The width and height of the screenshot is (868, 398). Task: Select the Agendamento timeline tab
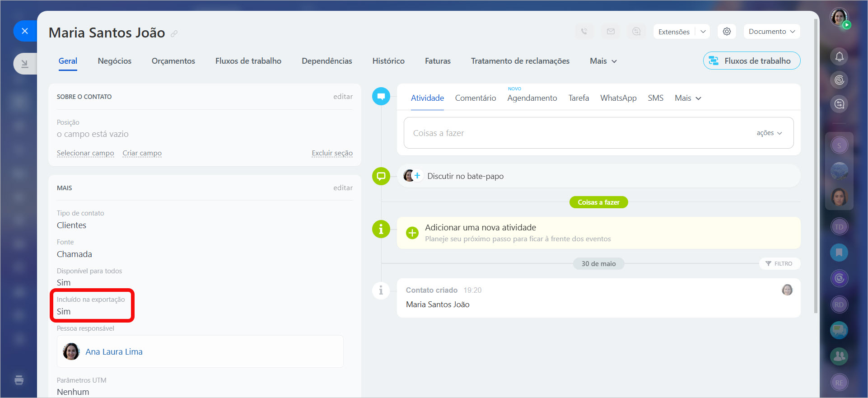pyautogui.click(x=532, y=98)
